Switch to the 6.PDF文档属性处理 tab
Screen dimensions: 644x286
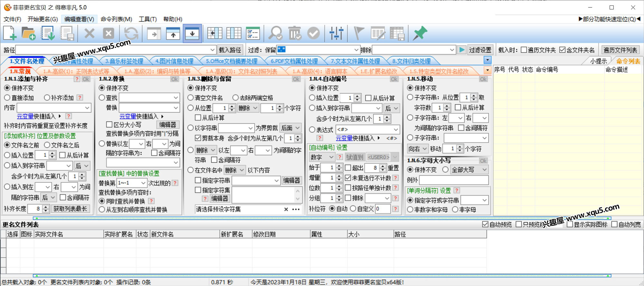(294, 61)
